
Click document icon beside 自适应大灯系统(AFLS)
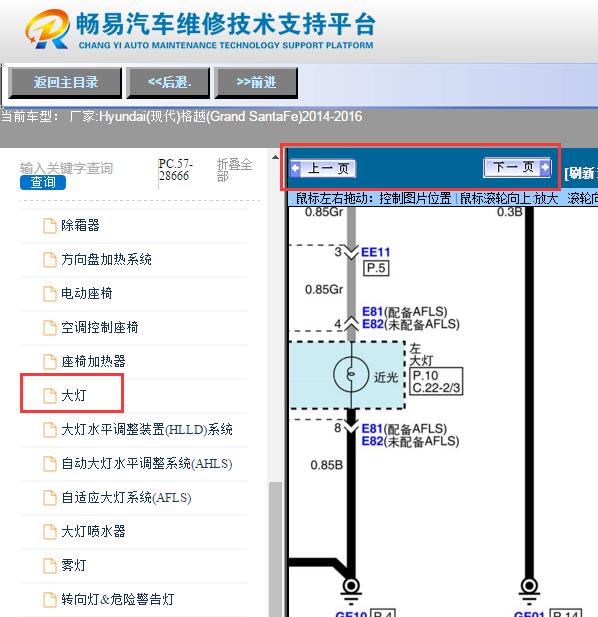tap(50, 497)
